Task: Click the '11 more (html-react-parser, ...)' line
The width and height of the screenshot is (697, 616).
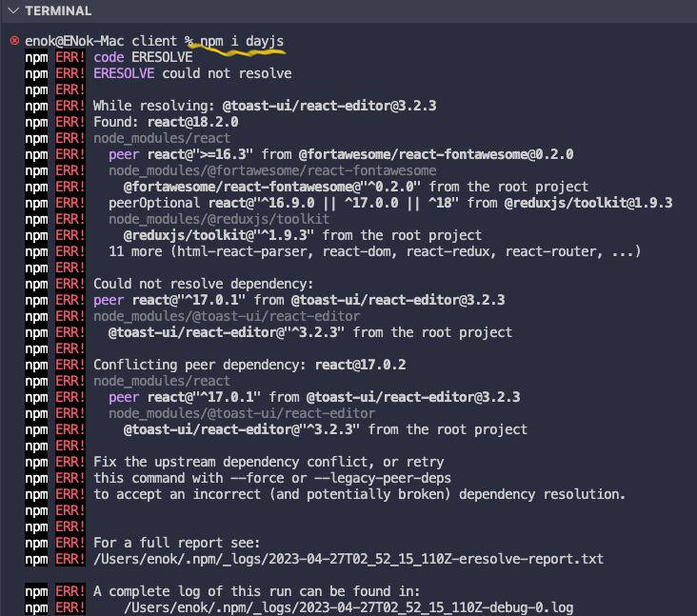Action: tap(375, 251)
